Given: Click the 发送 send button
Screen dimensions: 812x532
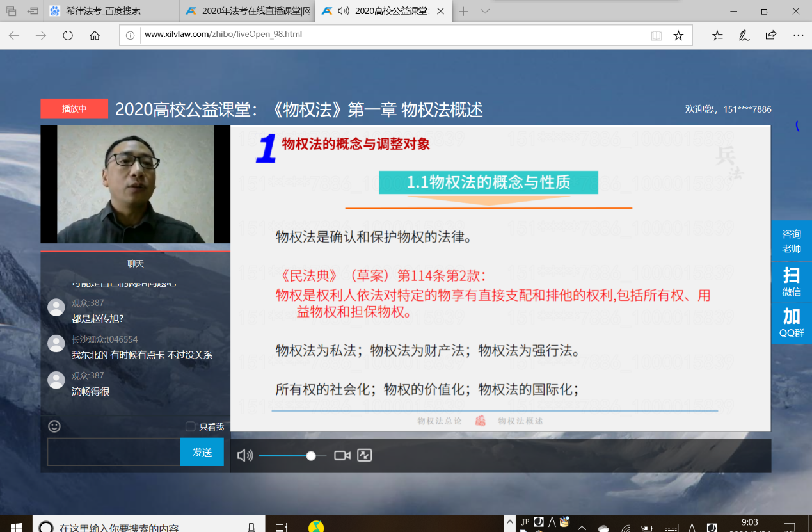Looking at the screenshot, I should [202, 452].
